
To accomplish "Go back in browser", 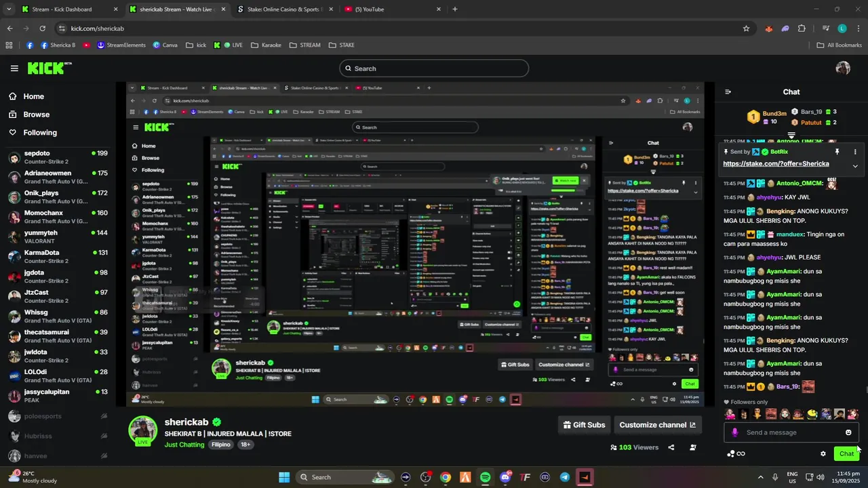I will pyautogui.click(x=9, y=28).
